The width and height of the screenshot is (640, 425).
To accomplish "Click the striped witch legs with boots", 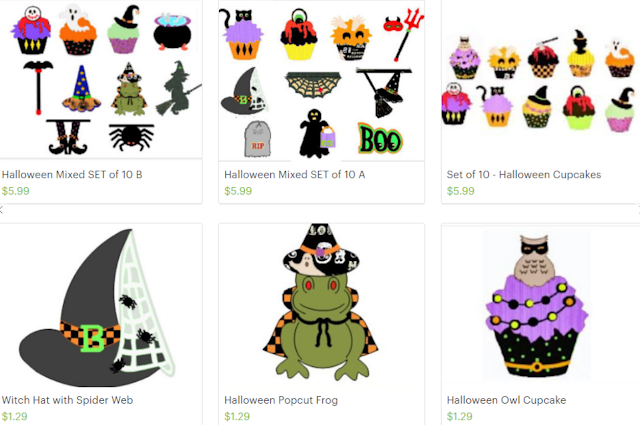I will coord(68,137).
